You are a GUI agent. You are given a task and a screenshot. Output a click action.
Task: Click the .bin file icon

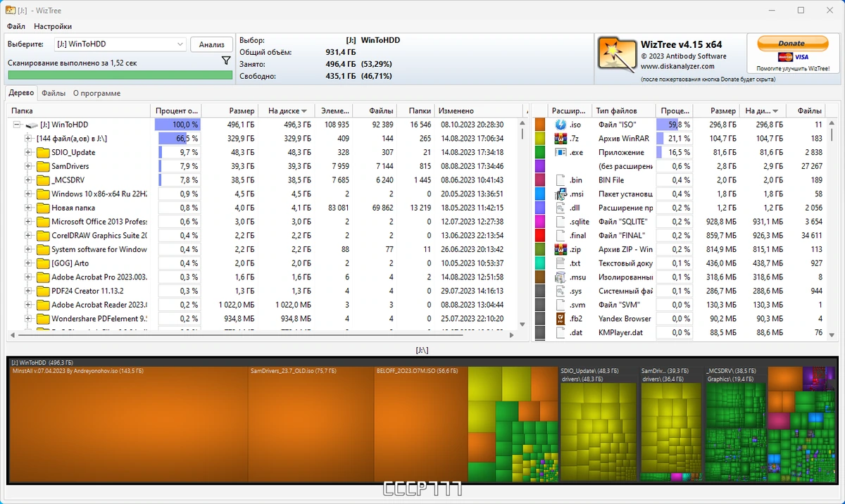click(561, 180)
